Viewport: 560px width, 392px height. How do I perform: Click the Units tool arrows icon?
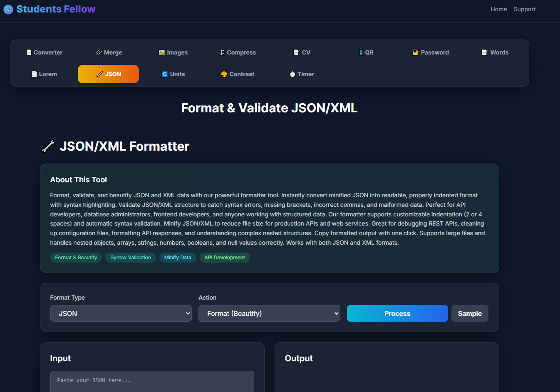(x=165, y=74)
